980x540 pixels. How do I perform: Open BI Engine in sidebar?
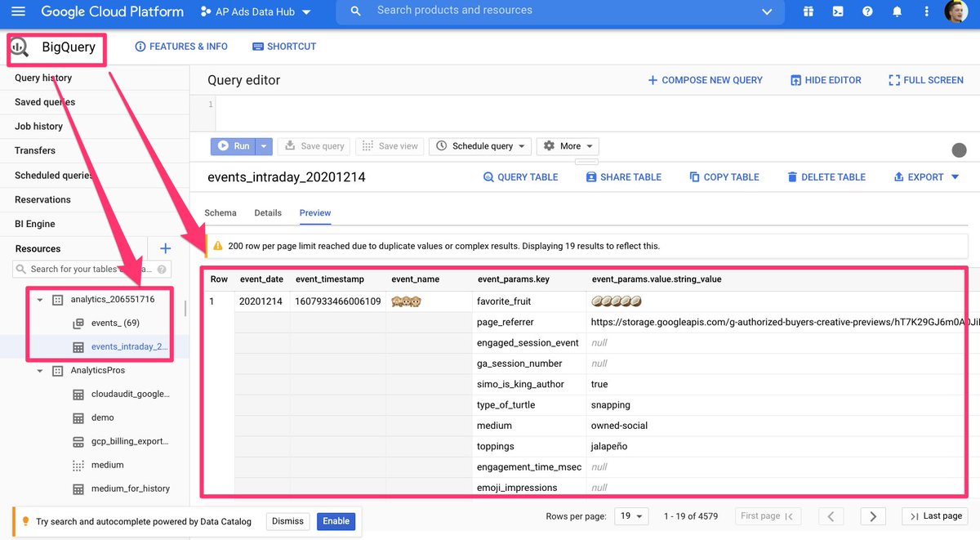(x=35, y=225)
